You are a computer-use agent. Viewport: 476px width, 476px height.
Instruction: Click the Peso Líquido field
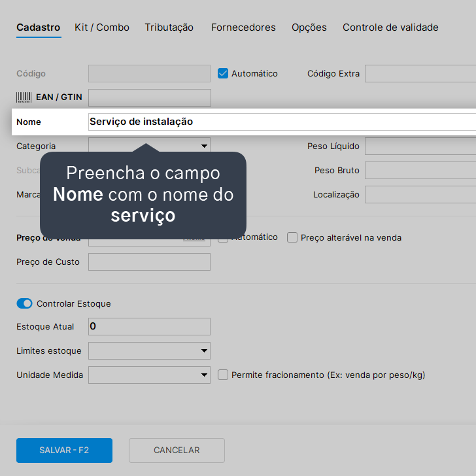click(x=420, y=146)
